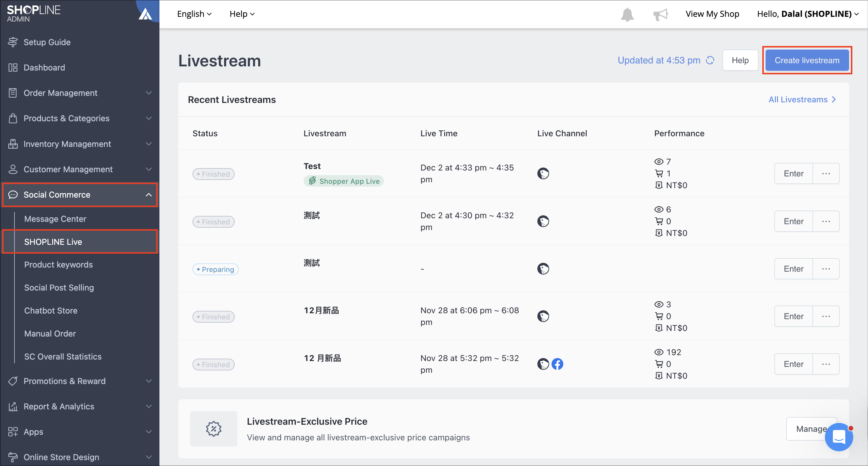Expand Report & Analytics chevron
Screen dimensions: 868x466
tap(149, 406)
